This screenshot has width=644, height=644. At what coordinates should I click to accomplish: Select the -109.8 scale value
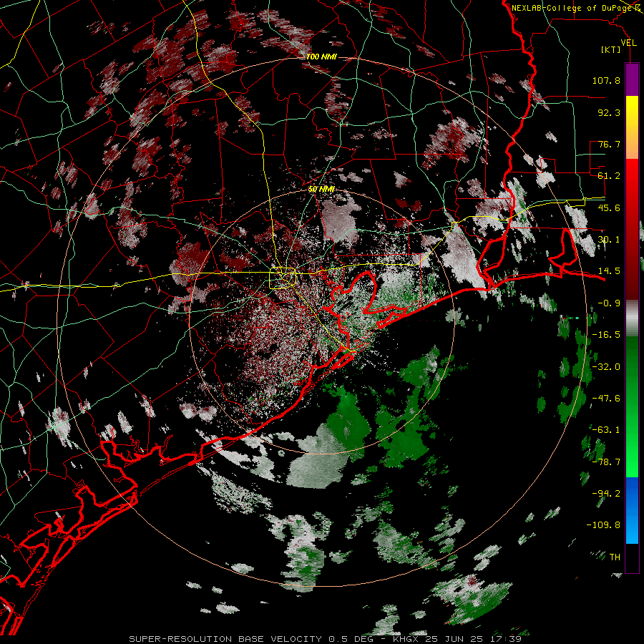coord(603,525)
